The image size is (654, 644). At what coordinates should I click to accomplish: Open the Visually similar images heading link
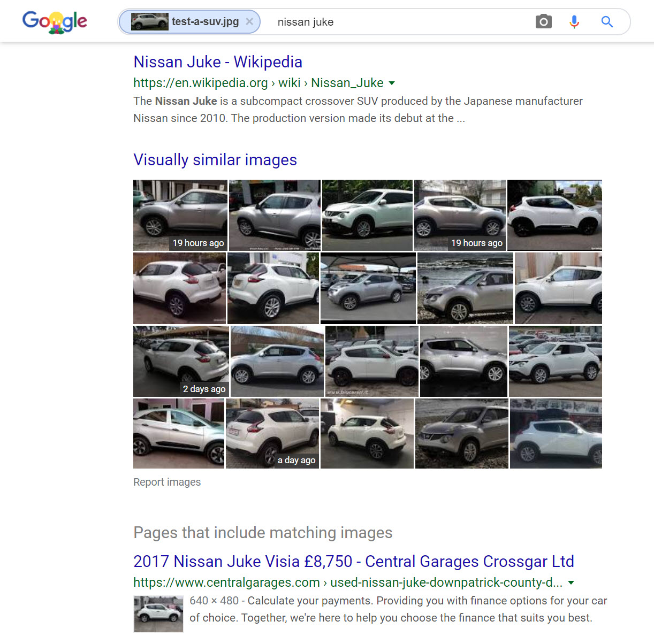(215, 160)
